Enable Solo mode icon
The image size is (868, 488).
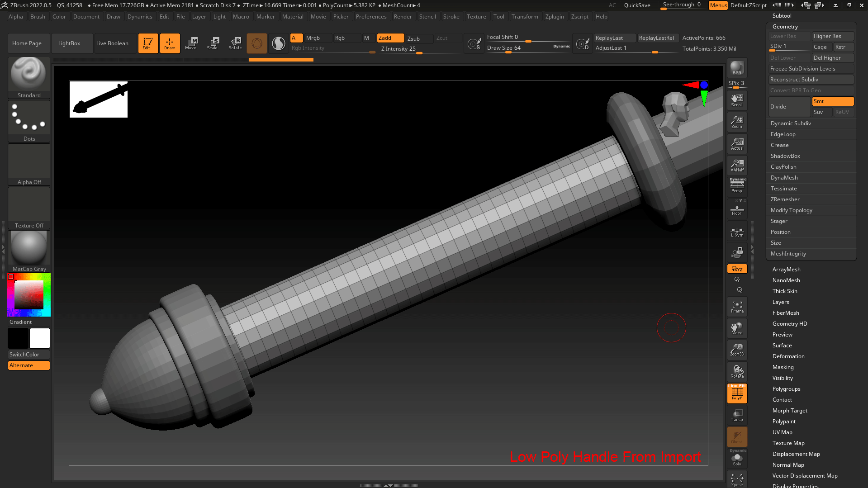pos(737,458)
